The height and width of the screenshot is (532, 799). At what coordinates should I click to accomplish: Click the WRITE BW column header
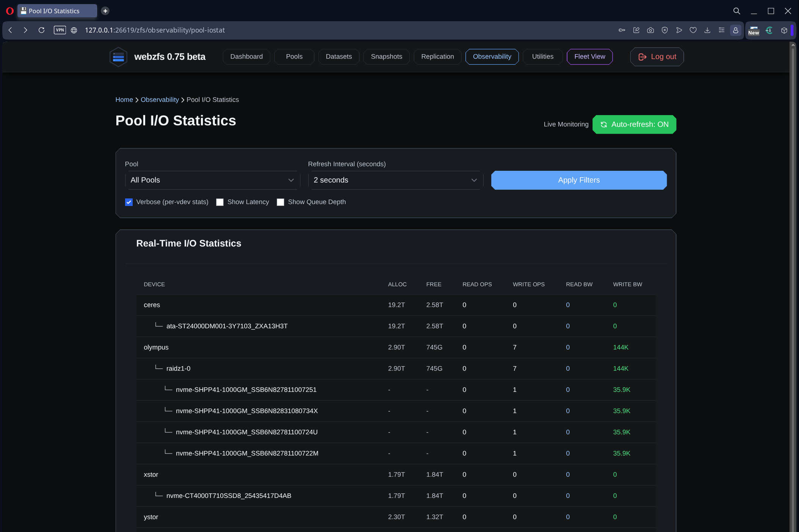(x=627, y=284)
